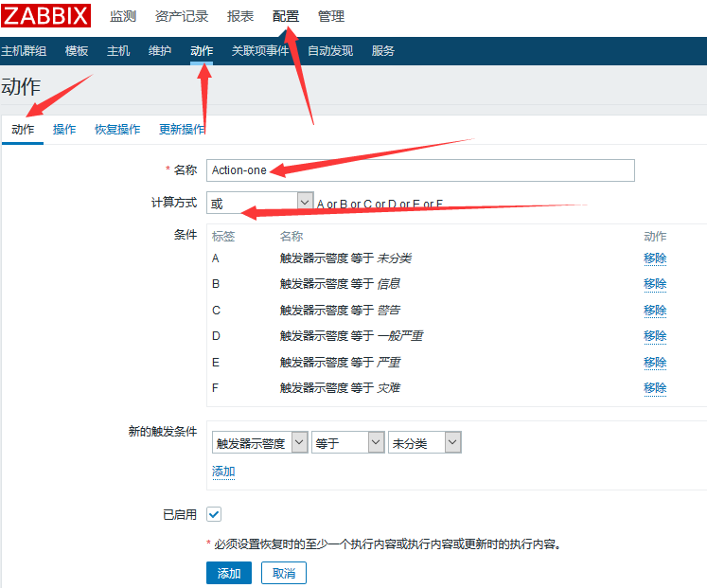Expand the 未分类 severity dropdown
707x588 pixels.
424,442
